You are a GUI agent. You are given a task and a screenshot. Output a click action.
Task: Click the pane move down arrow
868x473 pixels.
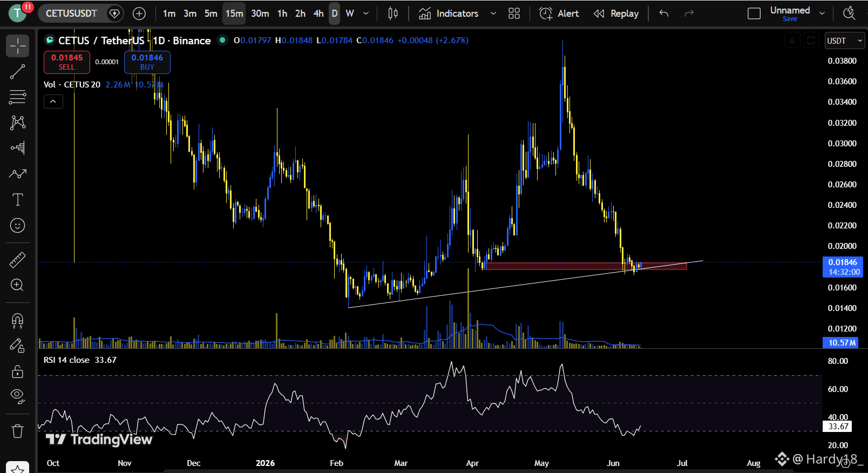[792, 40]
